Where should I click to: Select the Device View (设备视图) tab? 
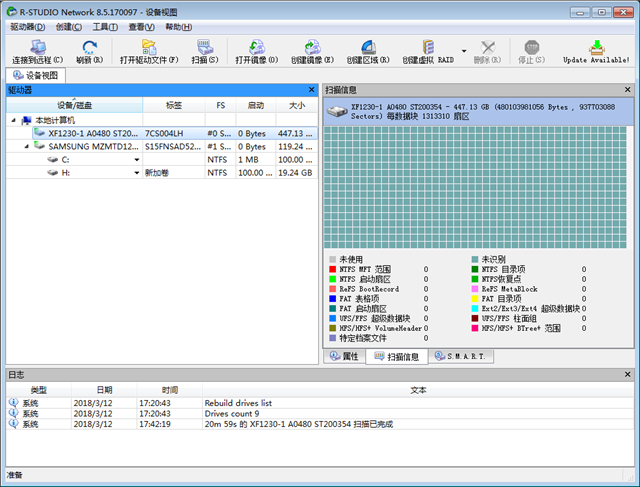click(36, 76)
